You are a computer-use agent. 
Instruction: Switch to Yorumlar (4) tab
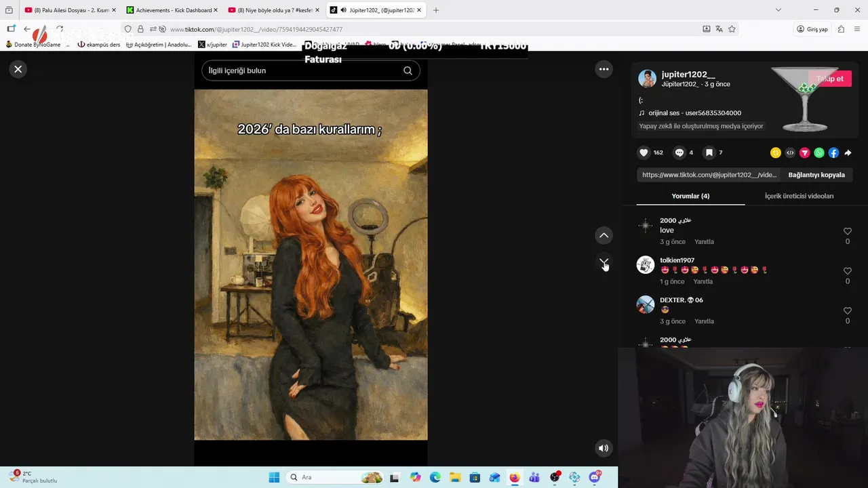[690, 196]
